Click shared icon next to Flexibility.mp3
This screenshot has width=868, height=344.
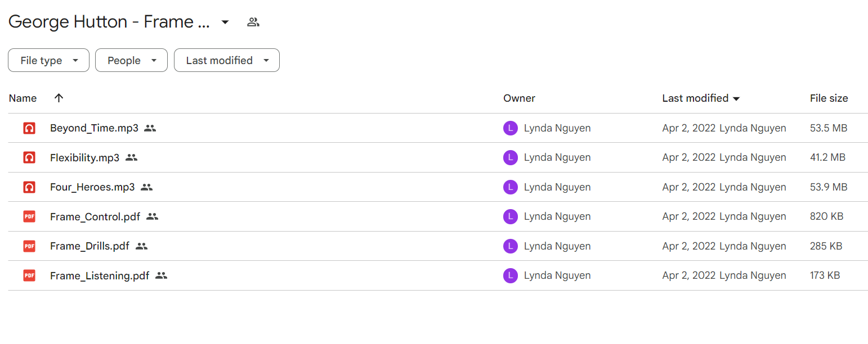click(131, 157)
